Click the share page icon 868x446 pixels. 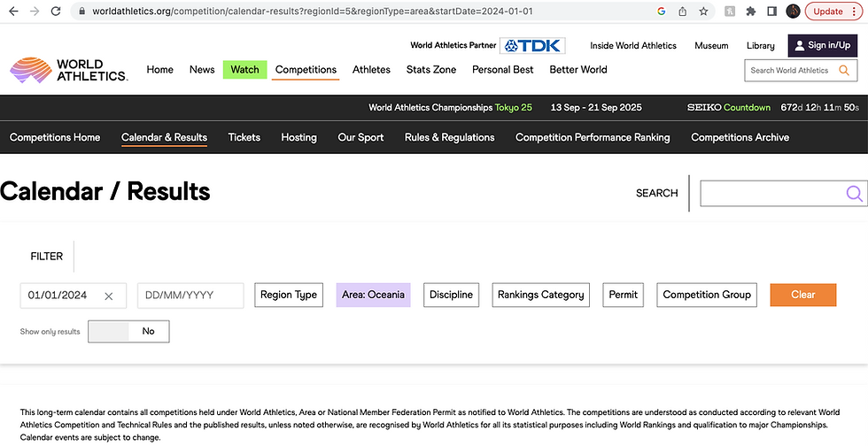point(683,12)
